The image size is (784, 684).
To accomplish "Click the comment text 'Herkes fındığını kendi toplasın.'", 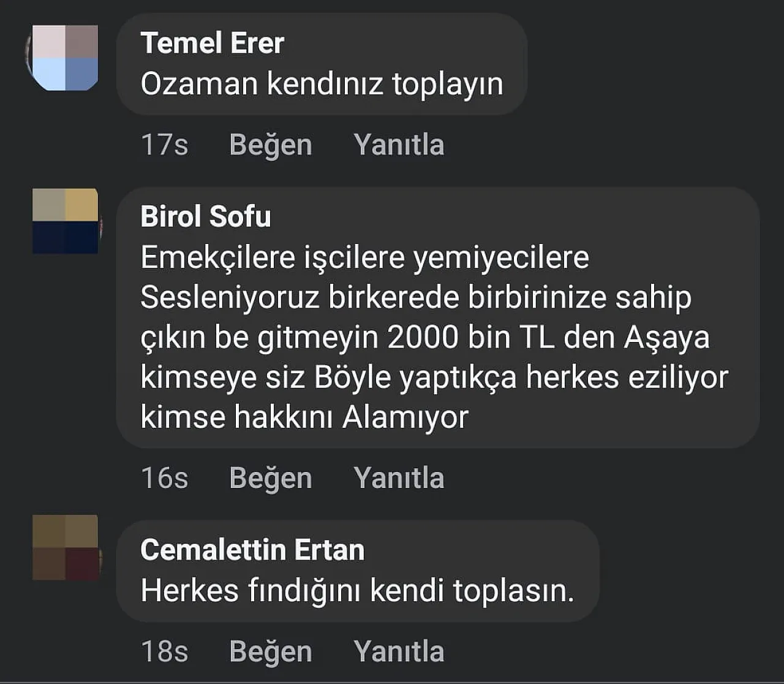I will click(357, 591).
